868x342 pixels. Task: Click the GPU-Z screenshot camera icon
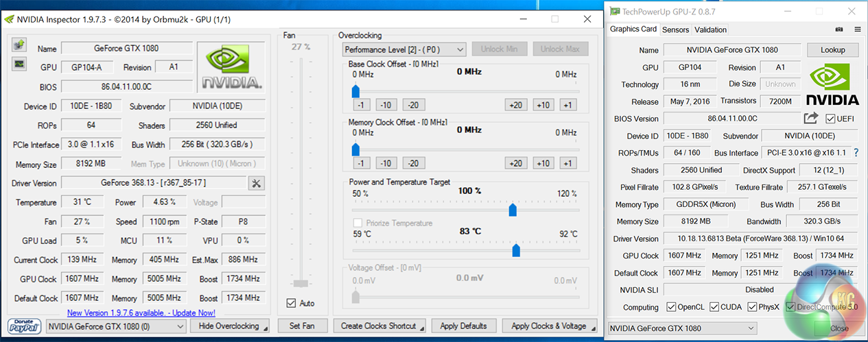click(x=838, y=29)
